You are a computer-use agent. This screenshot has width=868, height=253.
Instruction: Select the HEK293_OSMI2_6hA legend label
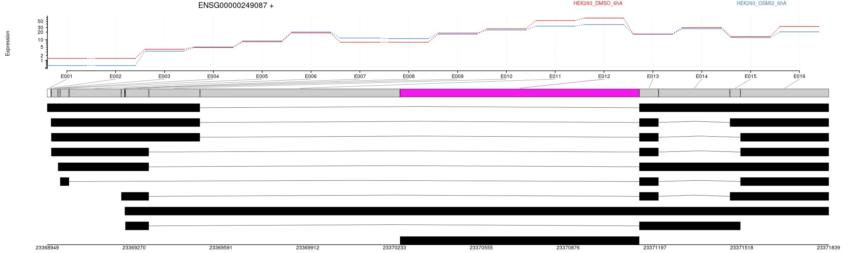pyautogui.click(x=761, y=3)
